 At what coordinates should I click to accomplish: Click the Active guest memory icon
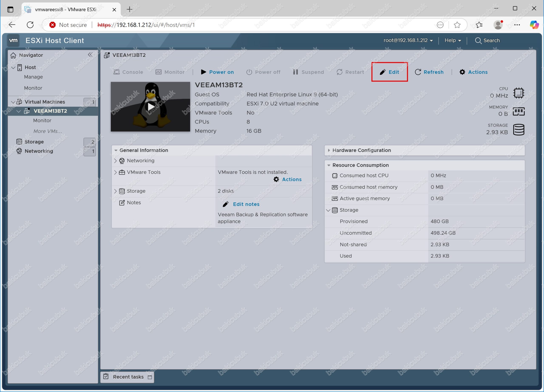point(335,199)
